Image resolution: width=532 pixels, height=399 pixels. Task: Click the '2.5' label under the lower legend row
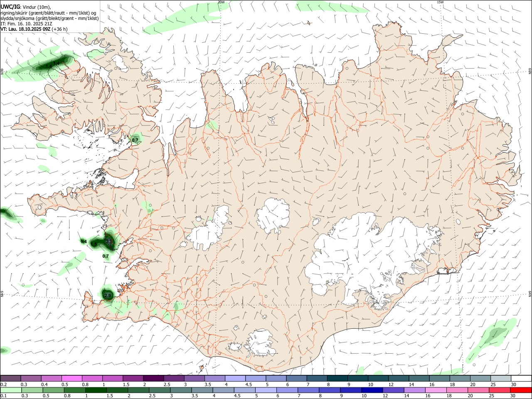point(152,396)
